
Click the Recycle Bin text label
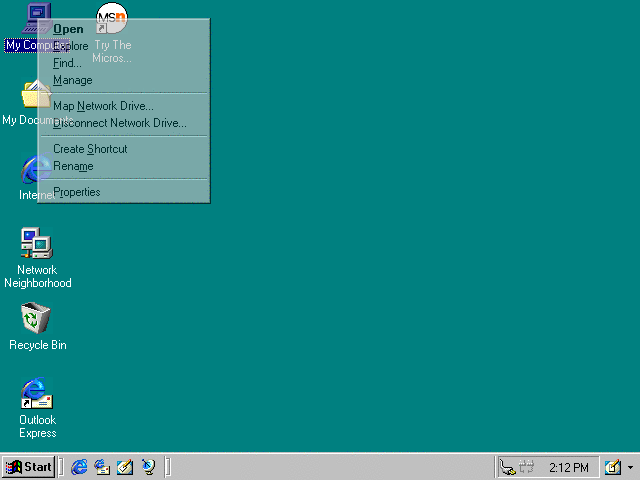click(x=38, y=345)
